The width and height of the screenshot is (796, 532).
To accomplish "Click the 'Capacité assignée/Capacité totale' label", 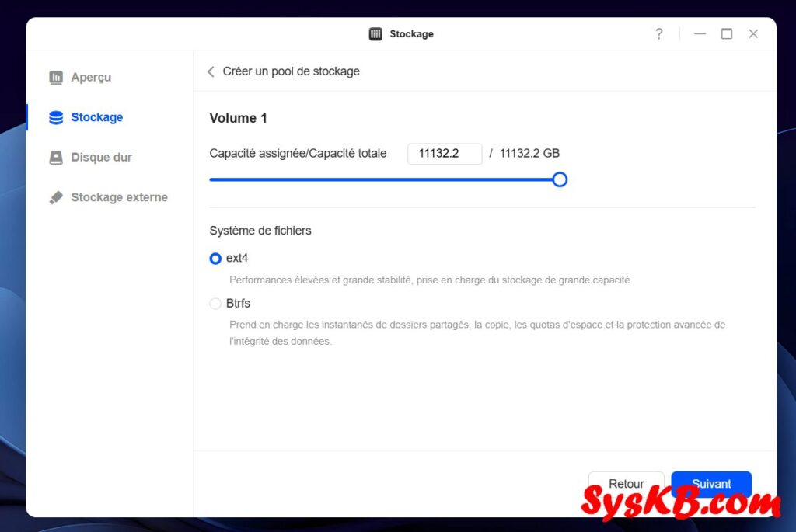I will pos(298,154).
